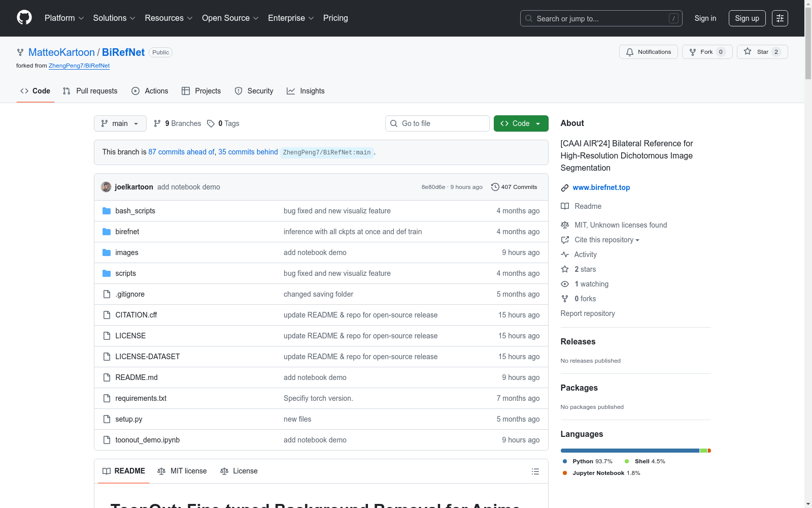Switch to the Pull requests tab
Viewport: 812px width, 508px height.
click(x=90, y=91)
